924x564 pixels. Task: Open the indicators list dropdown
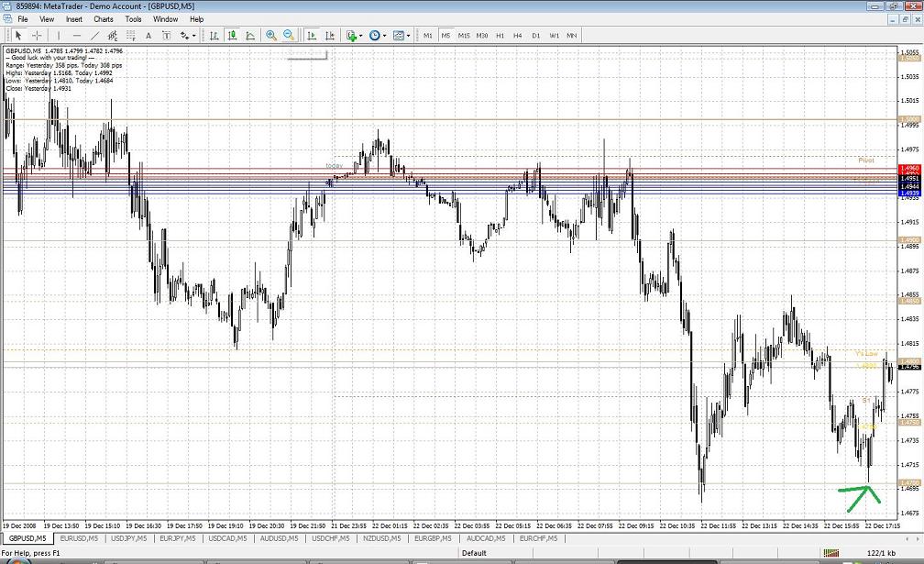point(354,36)
